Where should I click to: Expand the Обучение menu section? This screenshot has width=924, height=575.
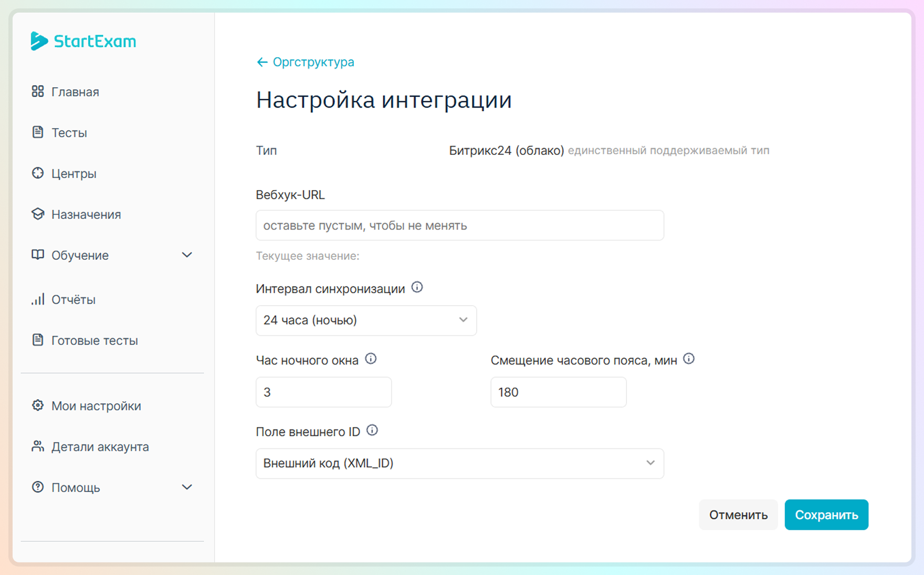point(187,255)
